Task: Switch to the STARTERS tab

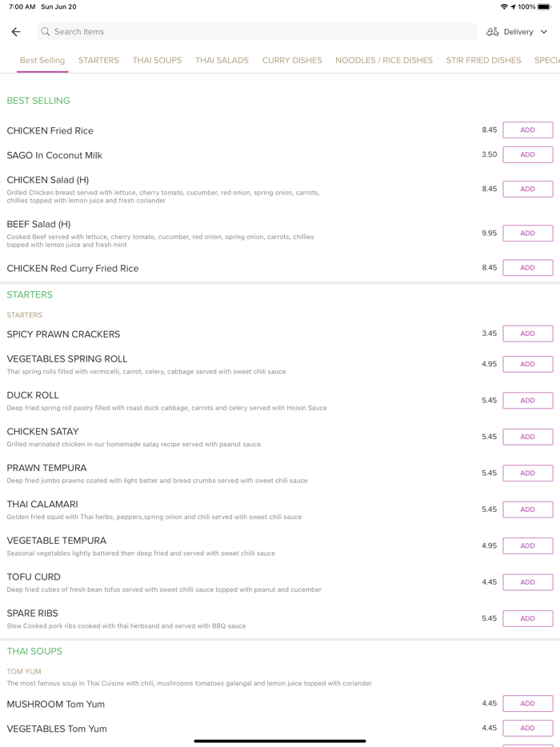Action: click(x=98, y=60)
